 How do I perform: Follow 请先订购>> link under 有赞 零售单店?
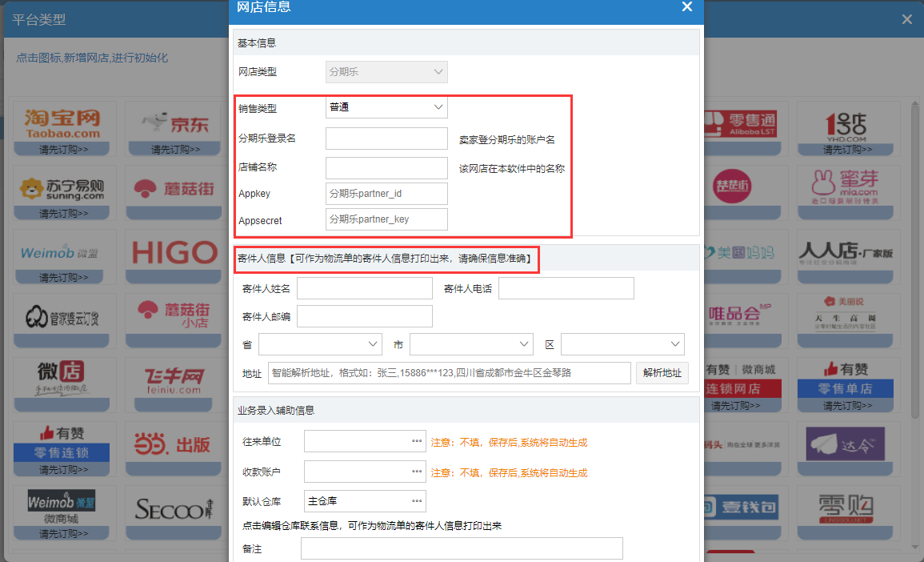tap(847, 406)
